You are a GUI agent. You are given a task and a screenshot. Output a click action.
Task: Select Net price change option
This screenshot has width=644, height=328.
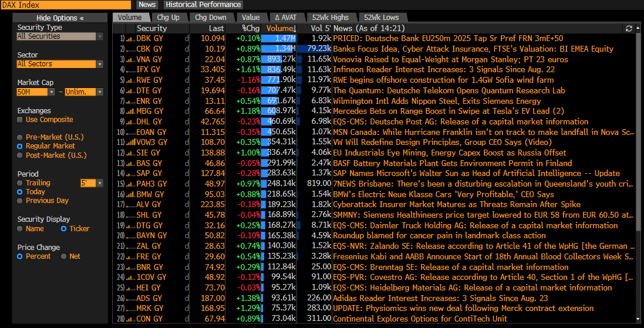[63, 256]
